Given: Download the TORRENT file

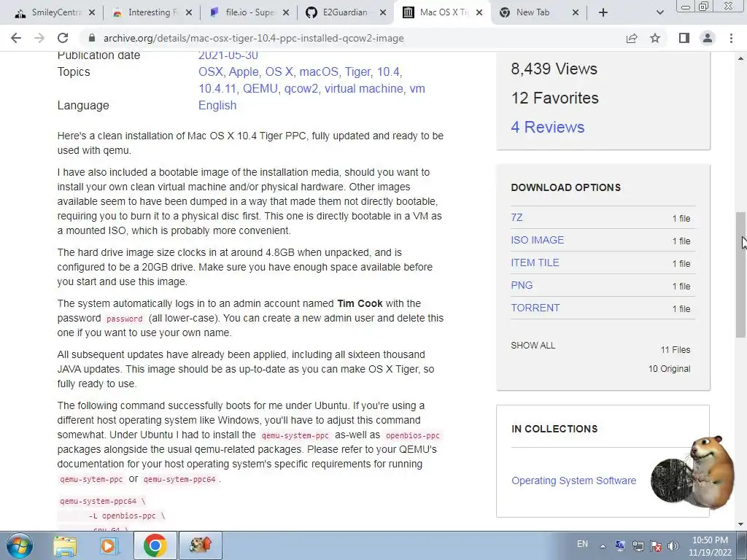Looking at the screenshot, I should (535, 308).
